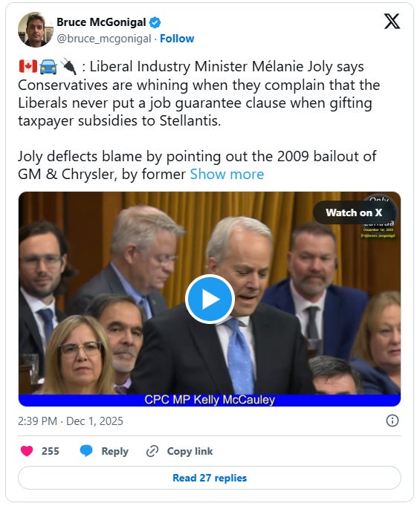Click the Watch on X button
Image resolution: width=420 pixels, height=506 pixels.
[x=354, y=213]
